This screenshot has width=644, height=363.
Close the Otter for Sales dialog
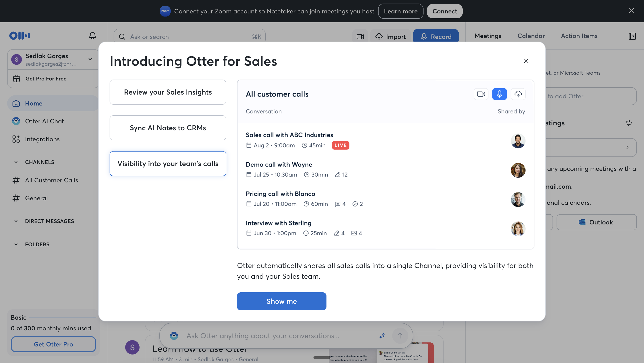(526, 61)
